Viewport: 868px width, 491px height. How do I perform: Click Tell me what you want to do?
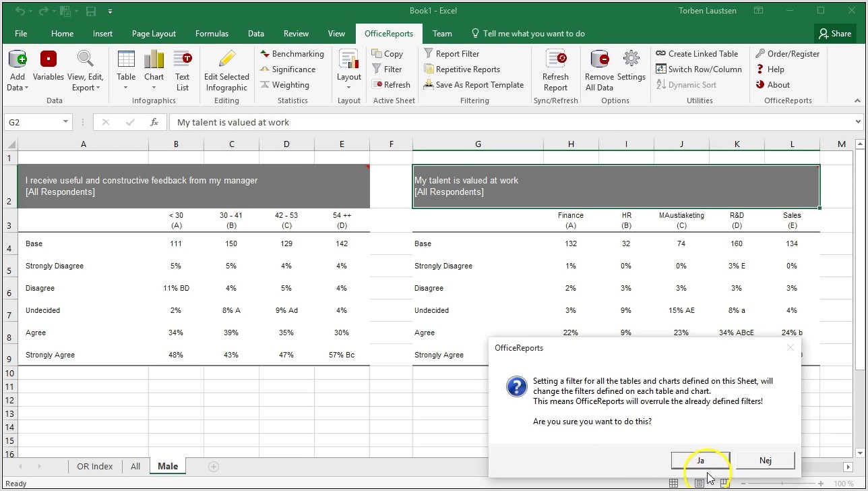pos(527,34)
